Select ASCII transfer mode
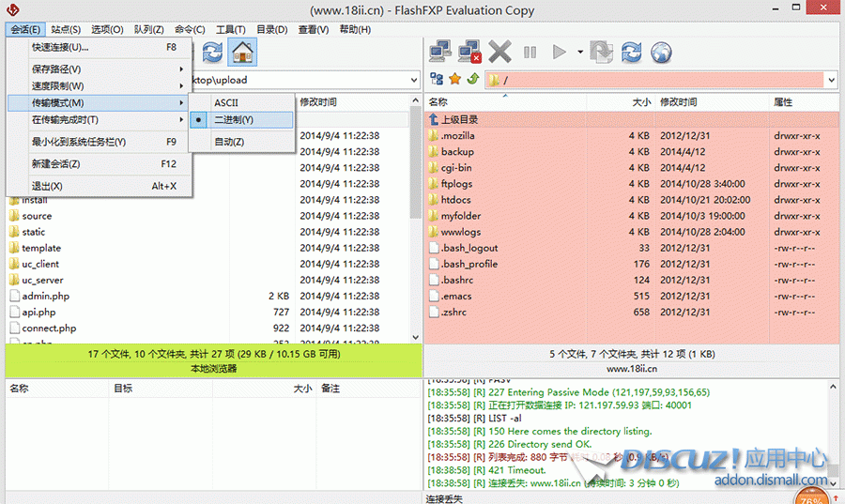The width and height of the screenshot is (845, 504). [226, 102]
